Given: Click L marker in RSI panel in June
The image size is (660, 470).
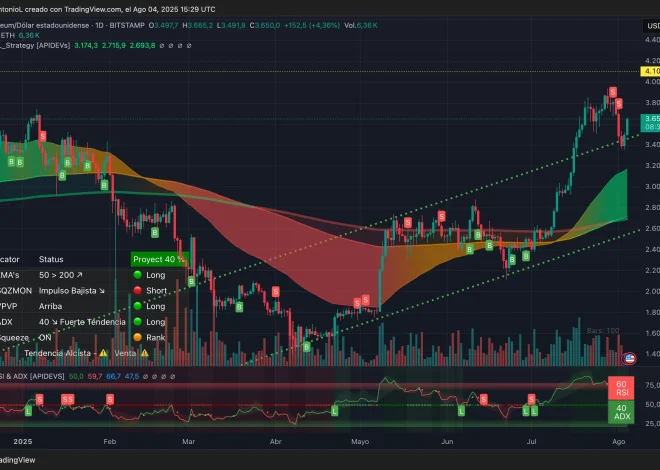Looking at the screenshot, I should pyautogui.click(x=461, y=411).
